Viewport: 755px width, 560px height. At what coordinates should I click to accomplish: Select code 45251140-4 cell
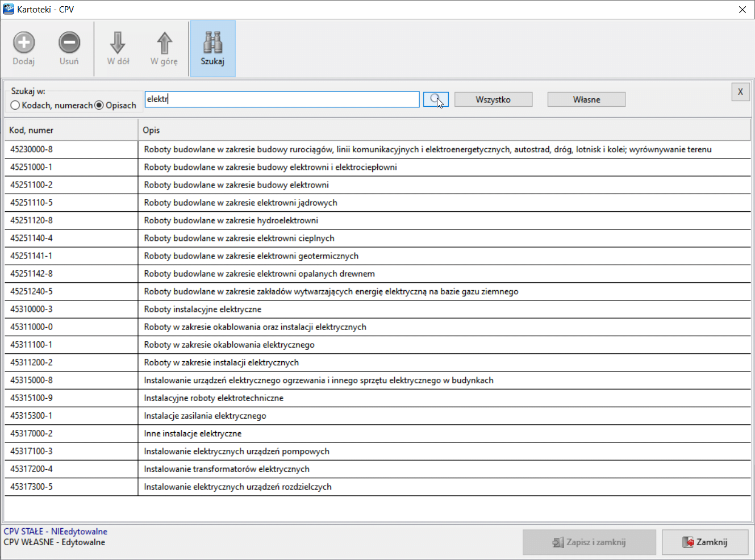click(71, 238)
